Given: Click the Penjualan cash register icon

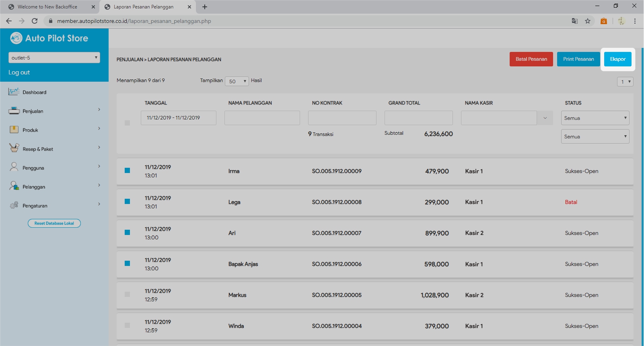Looking at the screenshot, I should coord(14,111).
